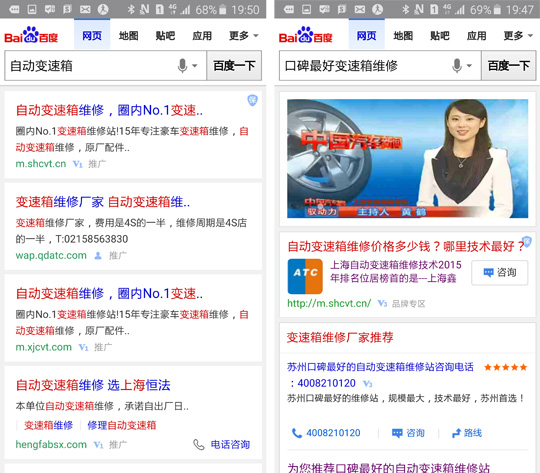The width and height of the screenshot is (540, 473).
Task: Tap the 路线 route arrow icon
Action: pyautogui.click(x=456, y=433)
